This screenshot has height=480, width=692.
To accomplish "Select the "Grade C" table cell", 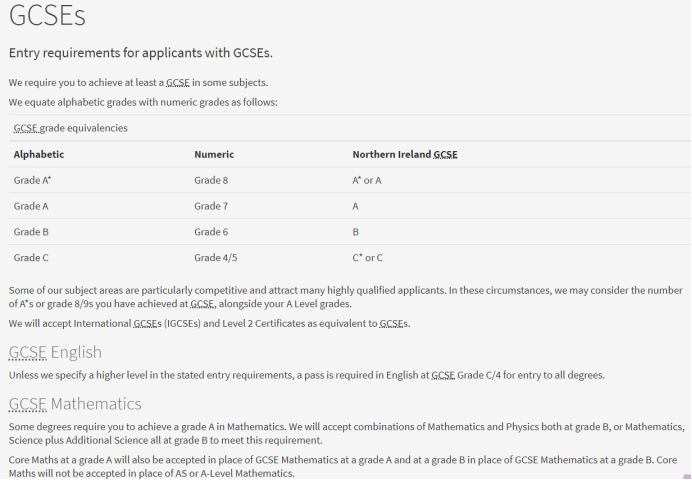I will coord(31,258).
